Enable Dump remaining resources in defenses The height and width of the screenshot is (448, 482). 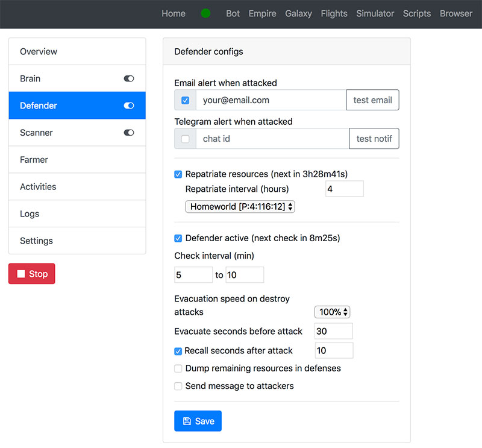click(x=178, y=368)
